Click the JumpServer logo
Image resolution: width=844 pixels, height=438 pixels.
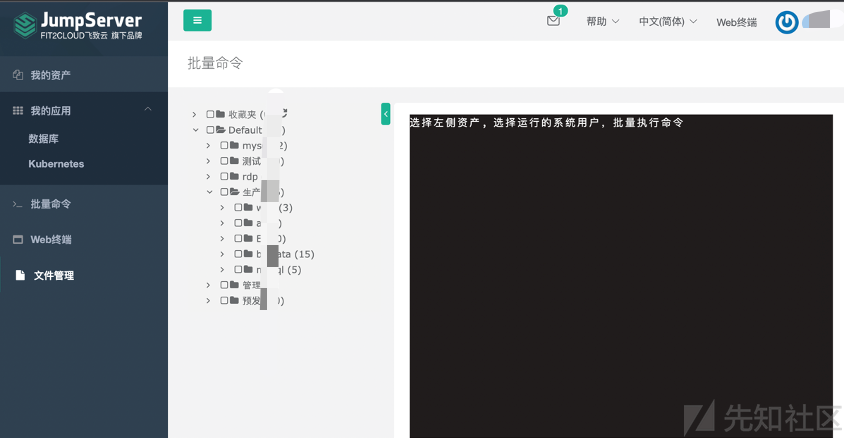point(78,25)
